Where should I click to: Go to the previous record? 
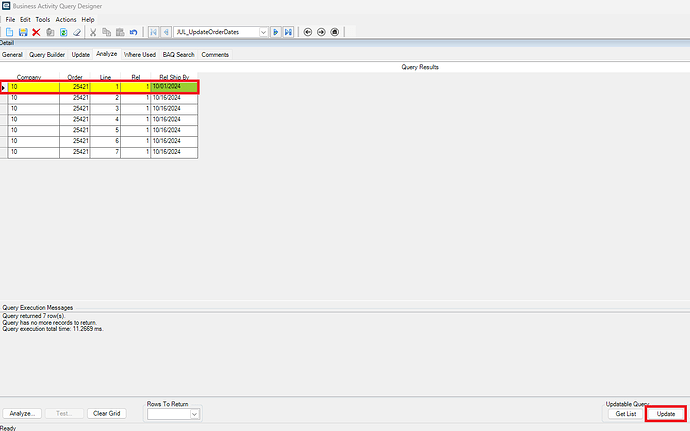point(166,32)
